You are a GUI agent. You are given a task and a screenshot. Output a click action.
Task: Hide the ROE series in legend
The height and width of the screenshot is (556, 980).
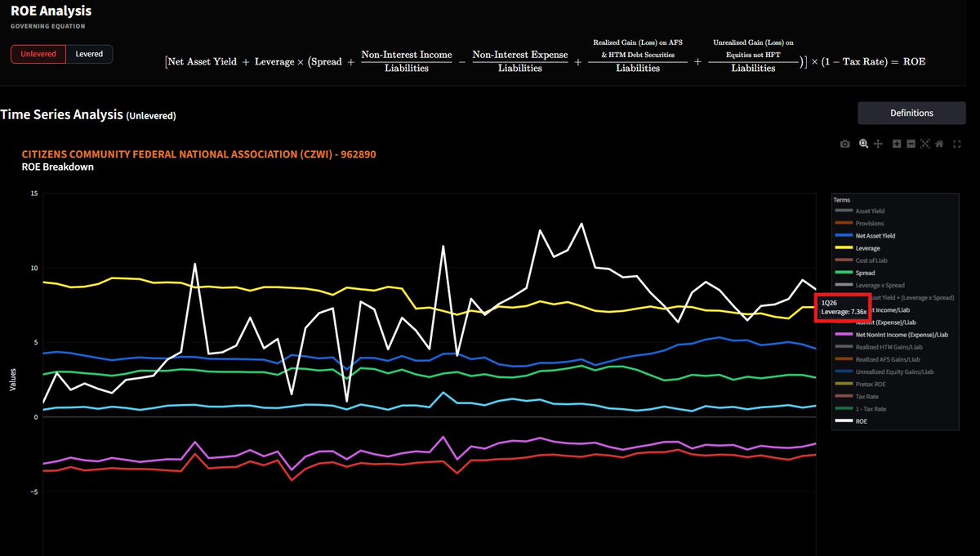coord(853,421)
